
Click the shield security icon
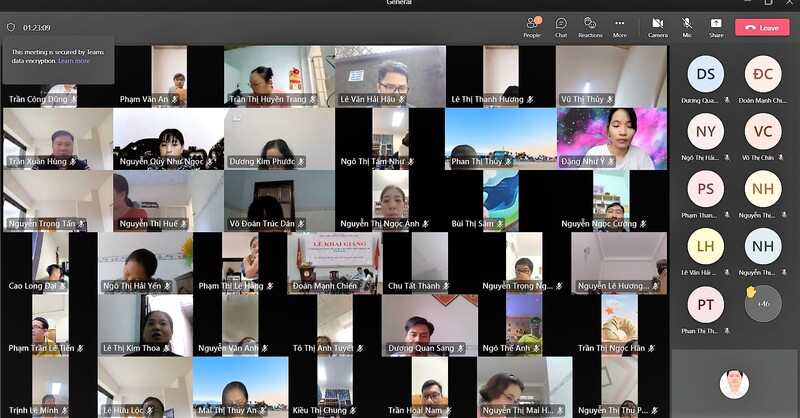pyautogui.click(x=11, y=27)
